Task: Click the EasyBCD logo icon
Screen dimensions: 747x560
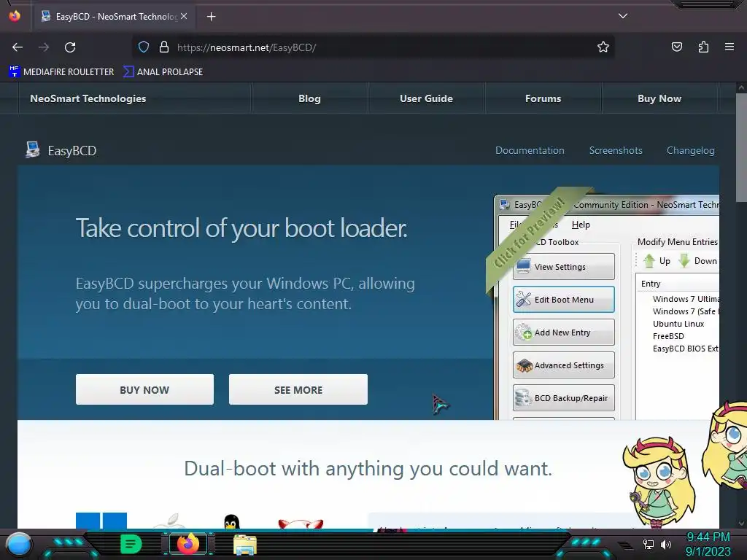Action: pyautogui.click(x=32, y=150)
